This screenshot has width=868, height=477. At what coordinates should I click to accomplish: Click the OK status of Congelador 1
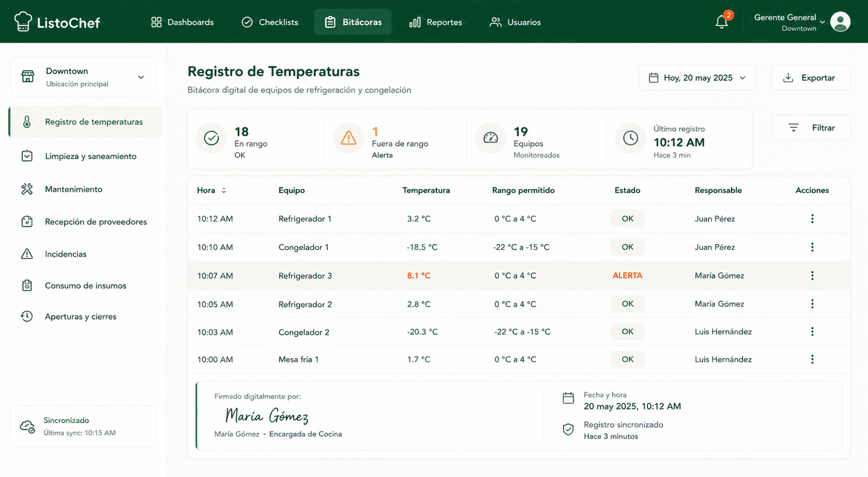coord(627,247)
